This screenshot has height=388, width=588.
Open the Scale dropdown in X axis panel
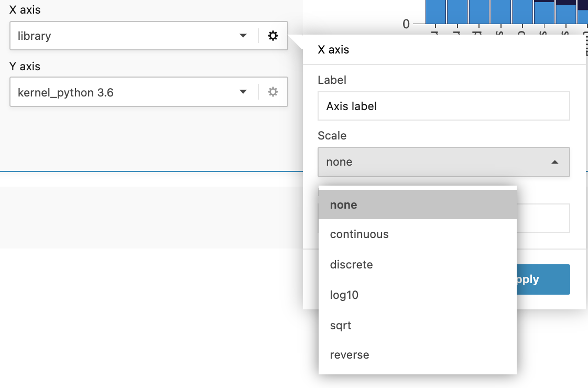click(443, 161)
